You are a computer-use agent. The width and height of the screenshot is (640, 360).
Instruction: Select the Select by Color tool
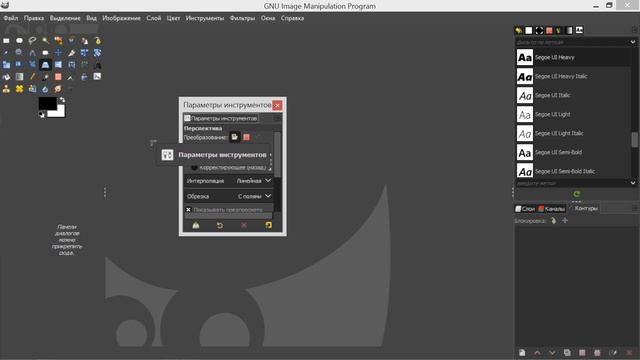click(x=58, y=40)
